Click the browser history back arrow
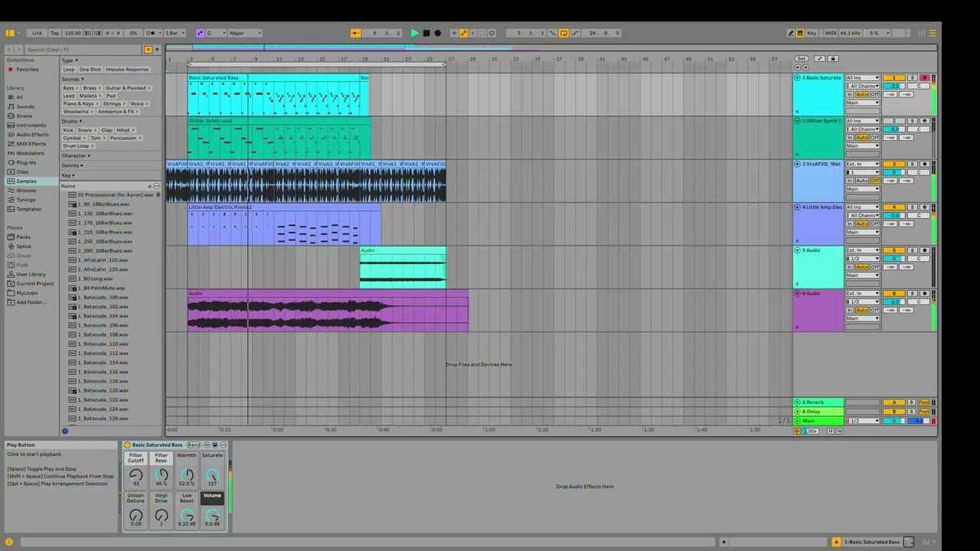Image resolution: width=980 pixels, height=551 pixels. tap(9, 50)
